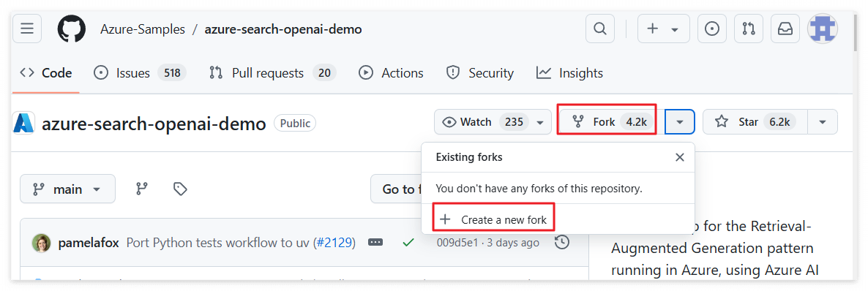868x291 pixels.
Task: Expand commit details ellipsis button
Action: 375,242
